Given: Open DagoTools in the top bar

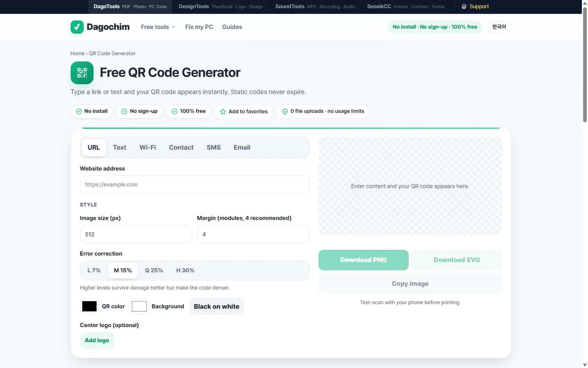Looking at the screenshot, I should pyautogui.click(x=130, y=7).
